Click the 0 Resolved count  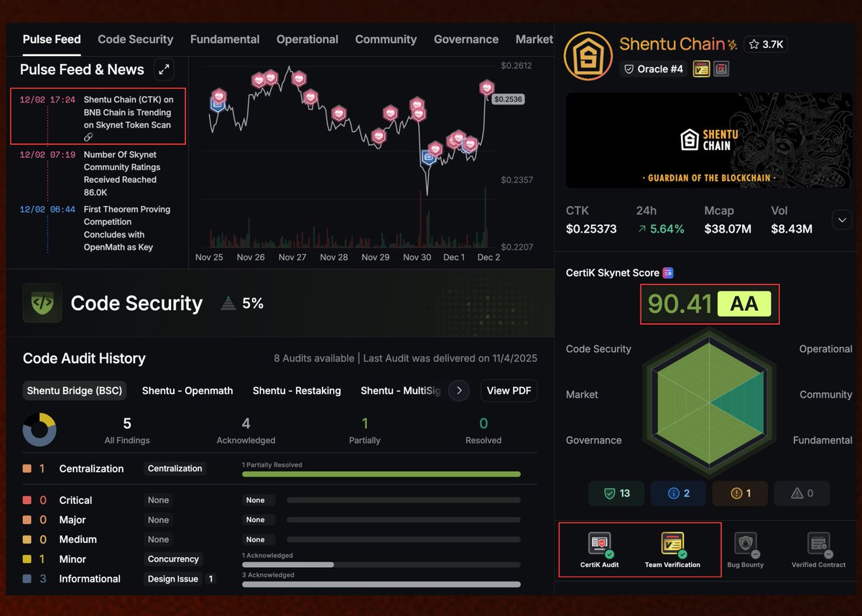point(483,424)
